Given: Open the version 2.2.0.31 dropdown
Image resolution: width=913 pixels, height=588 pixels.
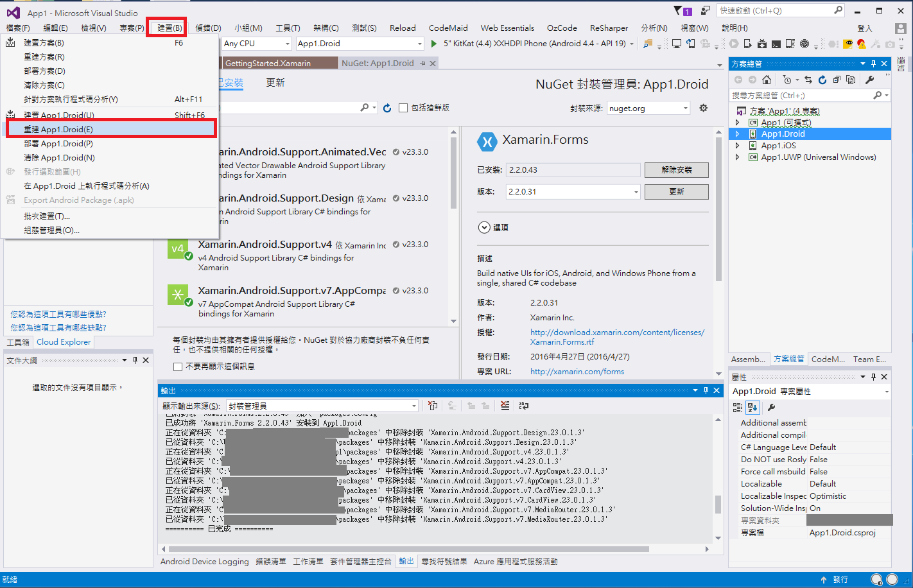Looking at the screenshot, I should click(573, 192).
